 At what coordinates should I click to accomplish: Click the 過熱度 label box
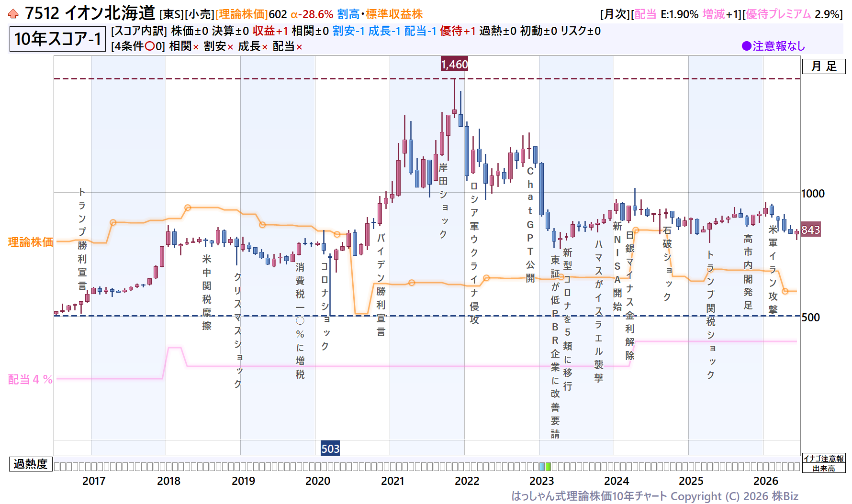point(31,464)
